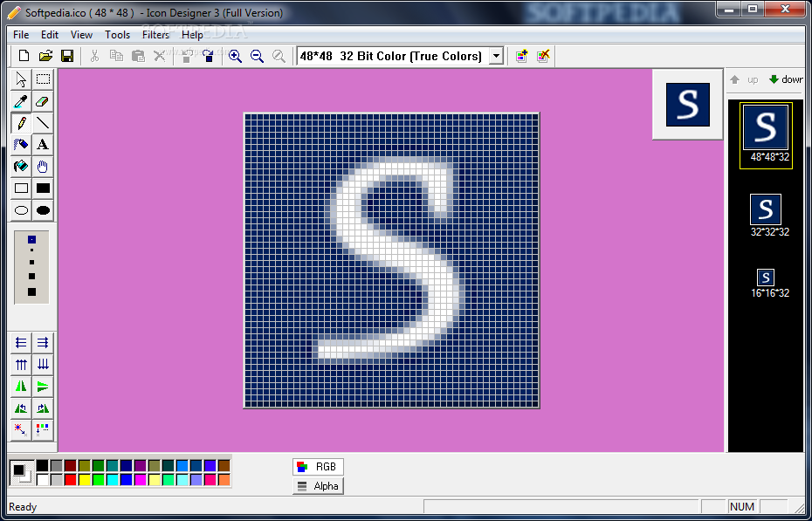The width and height of the screenshot is (812, 521).
Task: Zoom out of the canvas
Action: coord(257,56)
